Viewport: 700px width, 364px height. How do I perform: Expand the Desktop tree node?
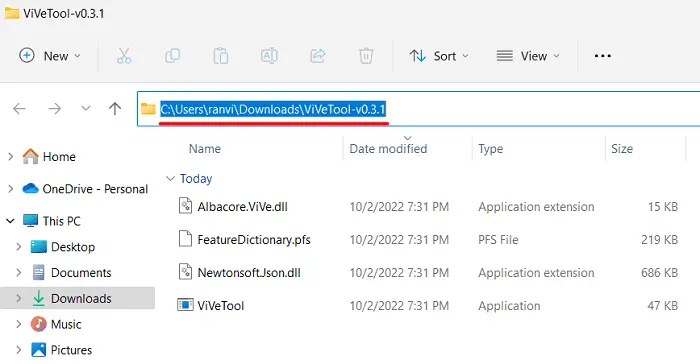click(19, 247)
